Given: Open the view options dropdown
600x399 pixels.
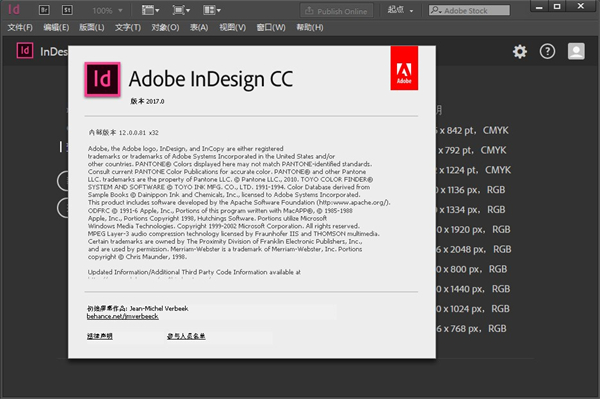Looking at the screenshot, I should point(150,10).
